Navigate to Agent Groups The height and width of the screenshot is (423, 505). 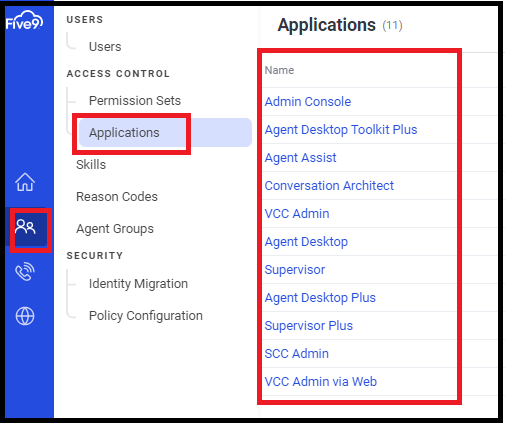coord(115,229)
